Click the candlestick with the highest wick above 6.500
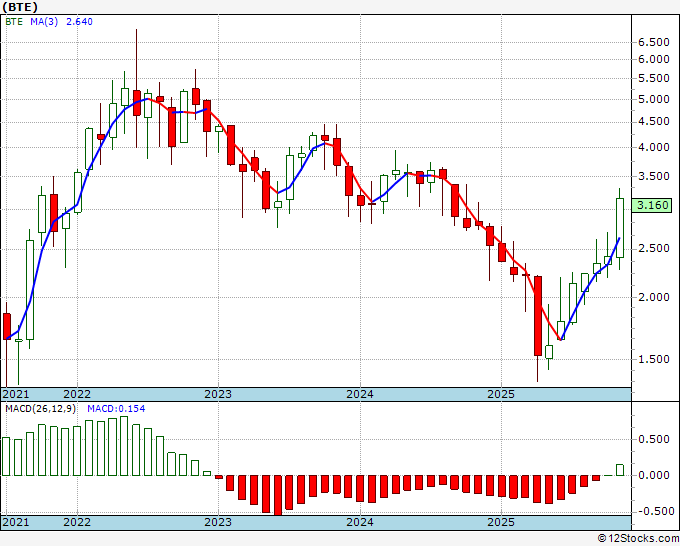 click(137, 103)
